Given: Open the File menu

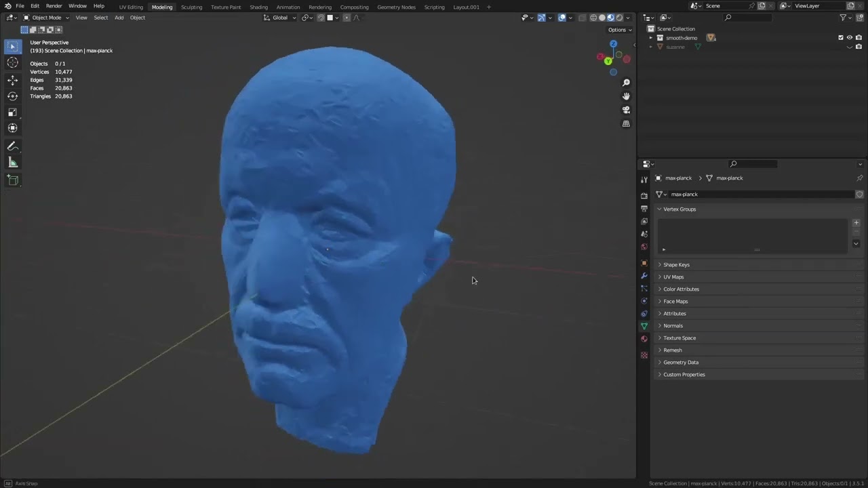Looking at the screenshot, I should (x=20, y=6).
